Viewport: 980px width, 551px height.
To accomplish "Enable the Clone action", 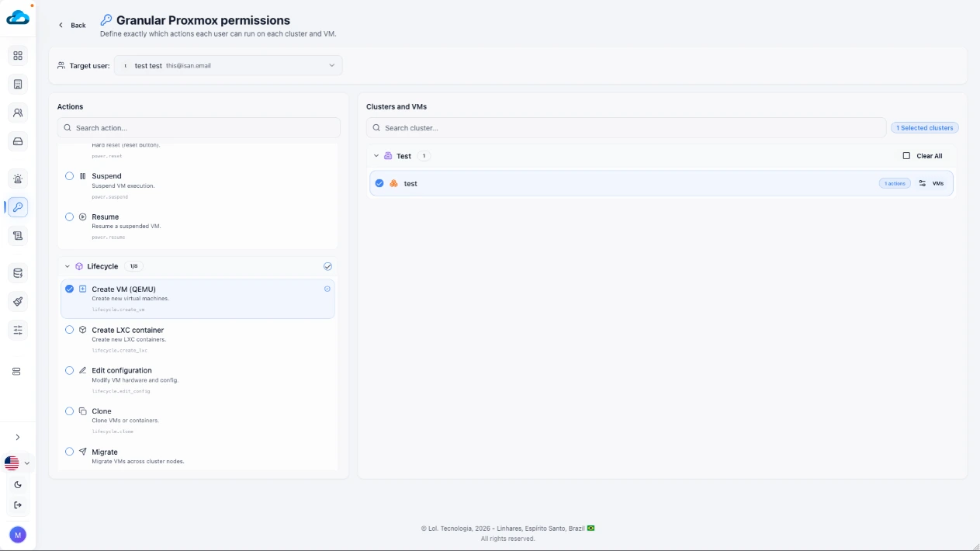I will pyautogui.click(x=70, y=411).
